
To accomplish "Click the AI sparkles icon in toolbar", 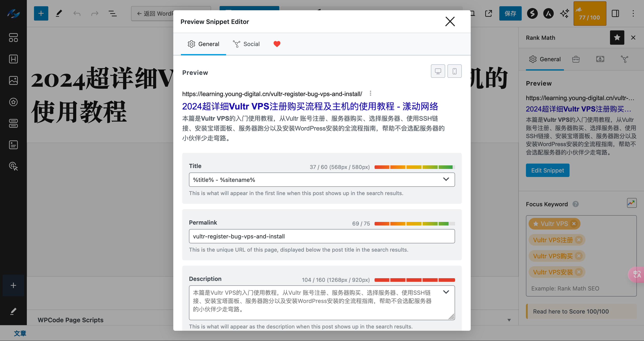I will pyautogui.click(x=564, y=13).
